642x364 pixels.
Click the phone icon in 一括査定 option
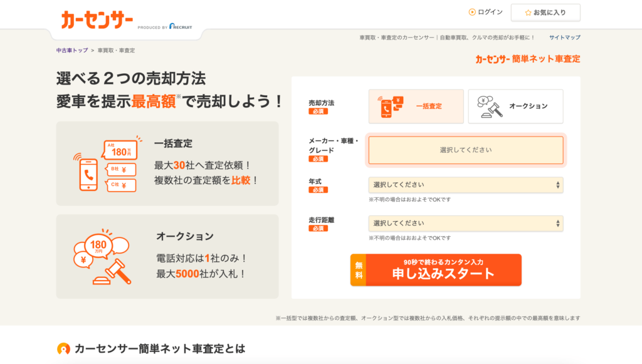(390, 107)
